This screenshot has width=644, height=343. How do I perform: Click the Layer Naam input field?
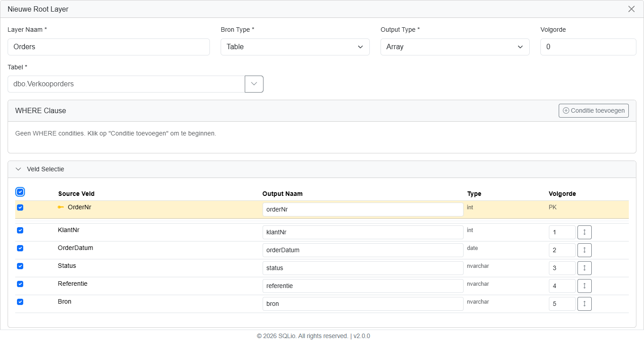(109, 47)
